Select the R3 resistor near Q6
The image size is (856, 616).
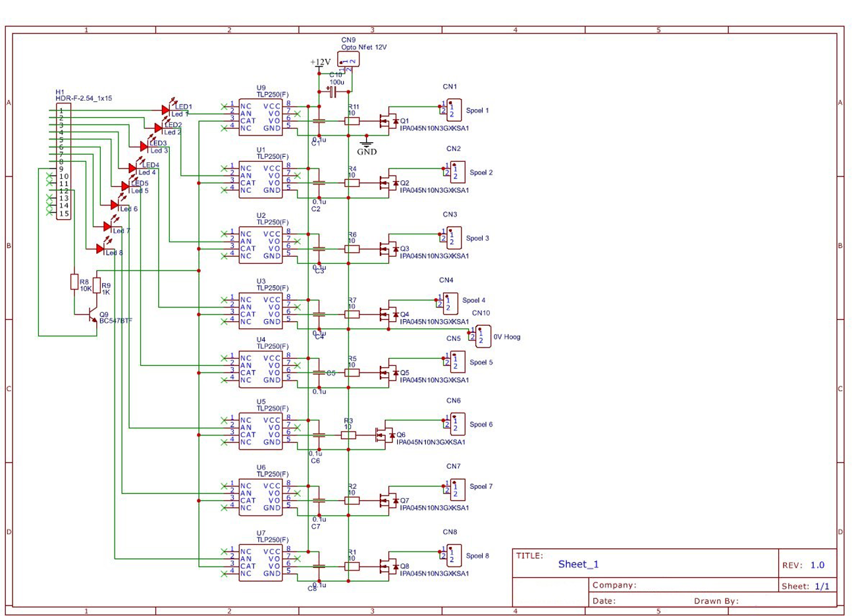click(x=348, y=435)
